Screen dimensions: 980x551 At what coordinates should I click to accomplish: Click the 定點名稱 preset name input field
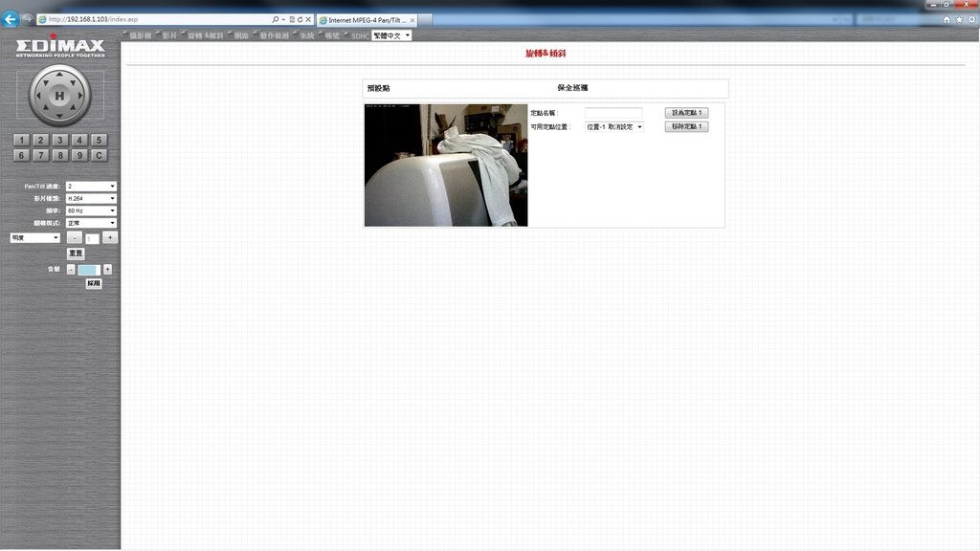click(613, 113)
